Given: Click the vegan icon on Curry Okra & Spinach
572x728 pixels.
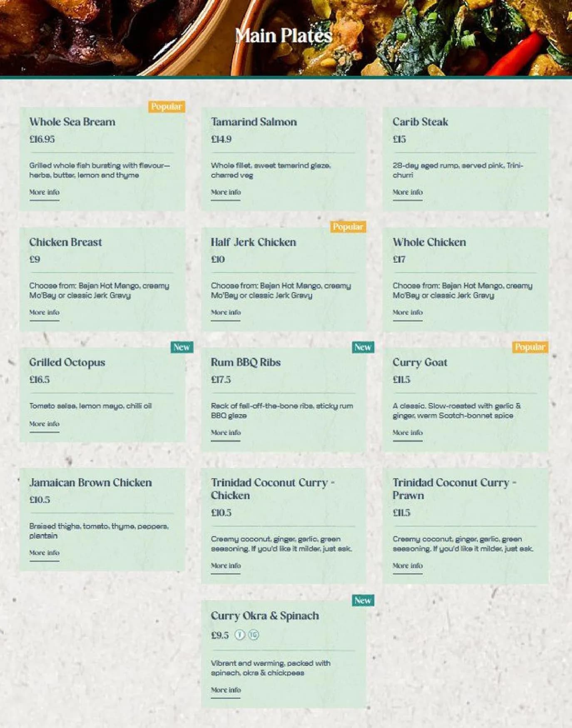Looking at the screenshot, I should 240,635.
